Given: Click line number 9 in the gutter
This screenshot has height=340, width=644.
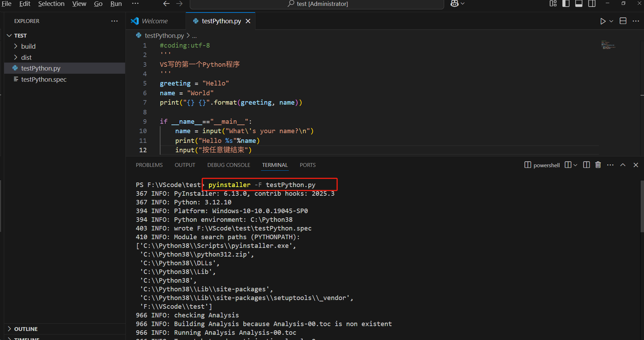Looking at the screenshot, I should [x=145, y=121].
